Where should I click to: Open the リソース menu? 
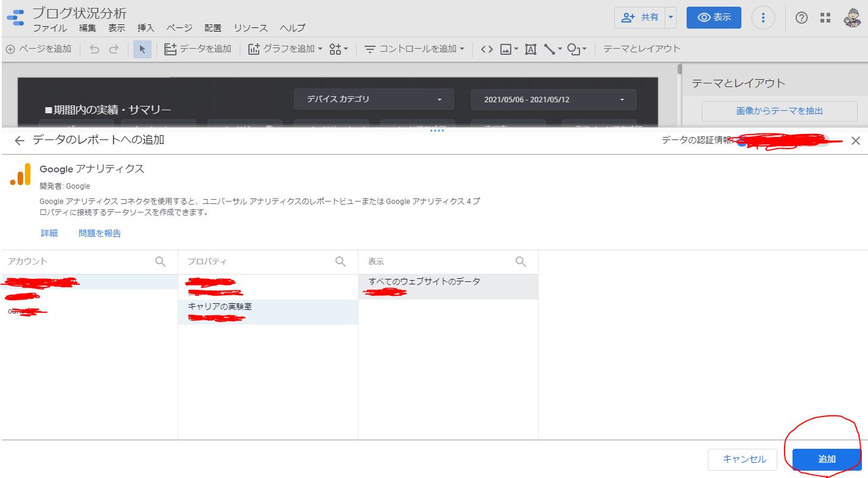coord(251,28)
